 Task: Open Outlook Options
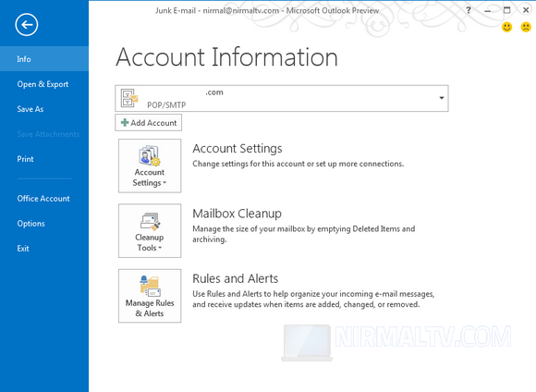(x=30, y=224)
